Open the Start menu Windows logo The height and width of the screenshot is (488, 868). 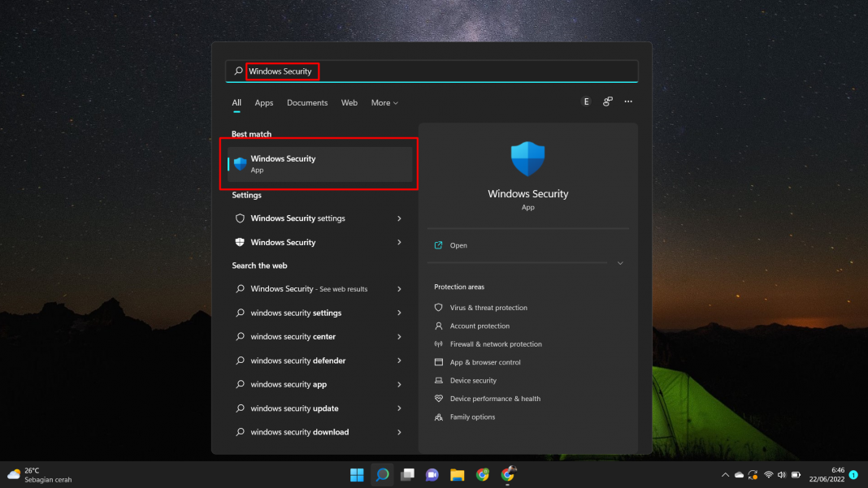pos(357,475)
